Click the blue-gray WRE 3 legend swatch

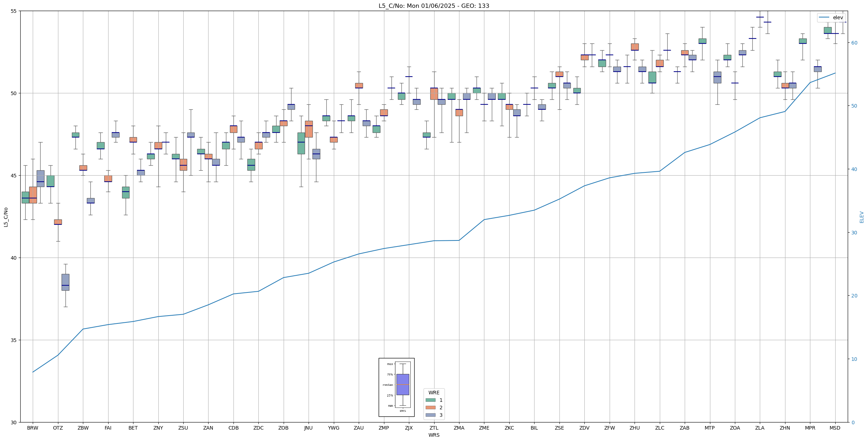[x=430, y=415]
